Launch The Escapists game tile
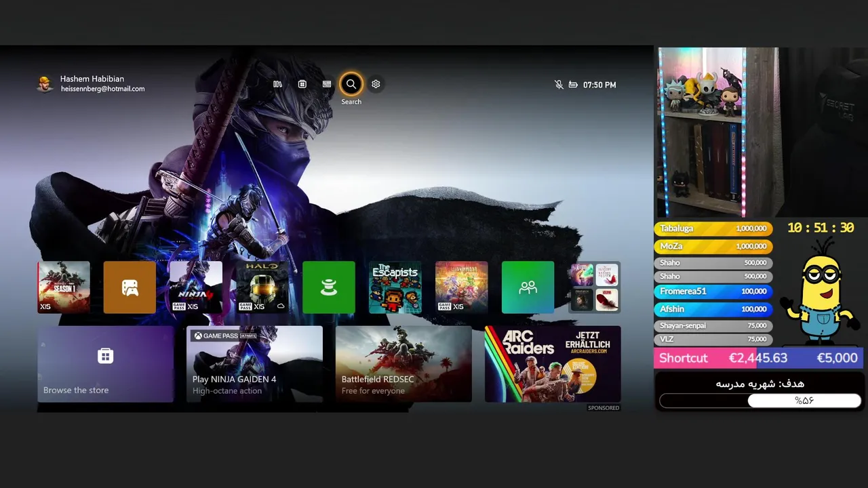 click(x=395, y=287)
